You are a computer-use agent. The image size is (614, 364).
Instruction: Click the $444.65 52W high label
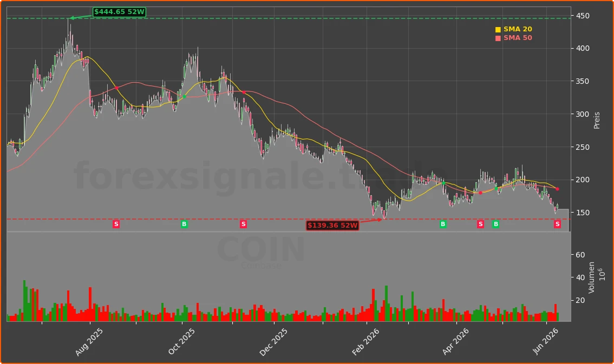pos(120,12)
